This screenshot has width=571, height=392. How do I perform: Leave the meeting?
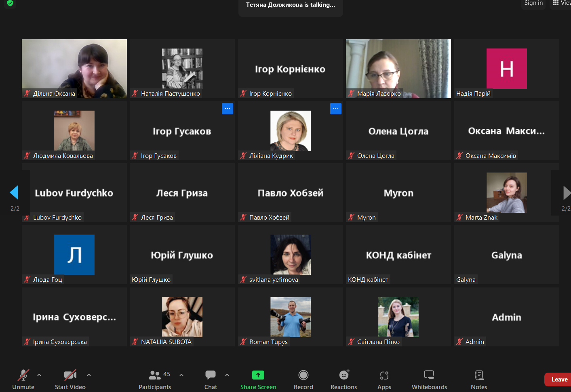tap(559, 379)
